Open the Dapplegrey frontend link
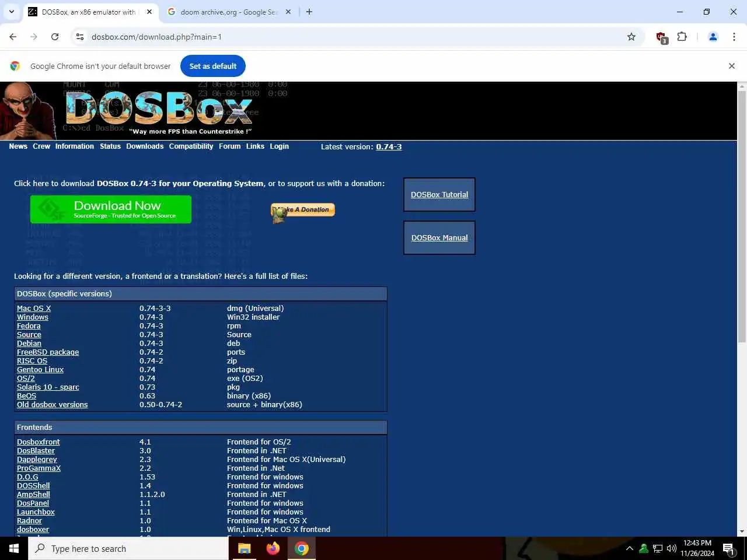747x560 pixels. [37, 460]
